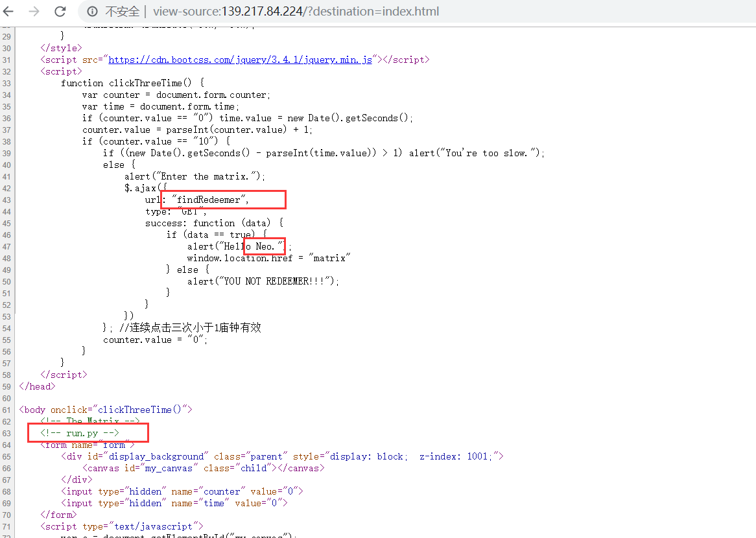The image size is (756, 538).
Task: Click line number 33 in the gutter
Action: click(6, 83)
